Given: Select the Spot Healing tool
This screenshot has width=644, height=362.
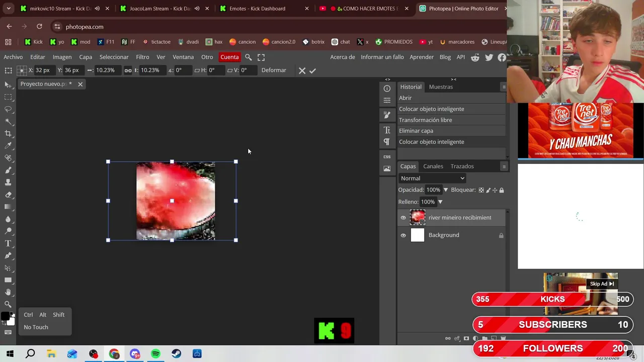Looking at the screenshot, I should point(8,158).
